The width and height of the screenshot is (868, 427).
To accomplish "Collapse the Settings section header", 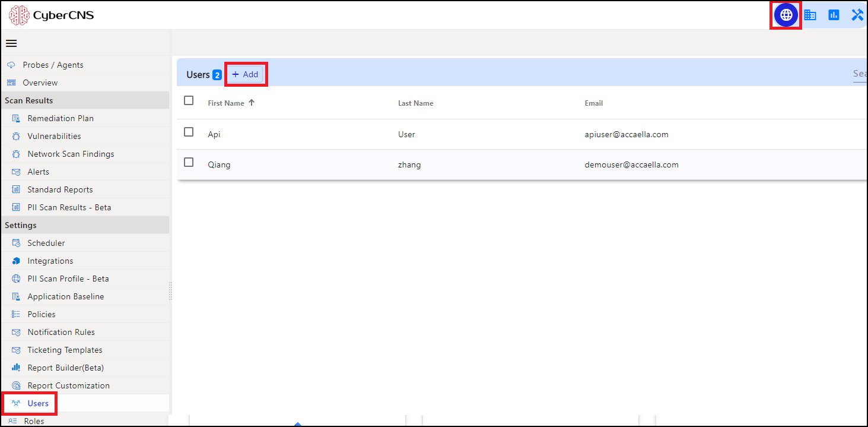I will [x=84, y=225].
